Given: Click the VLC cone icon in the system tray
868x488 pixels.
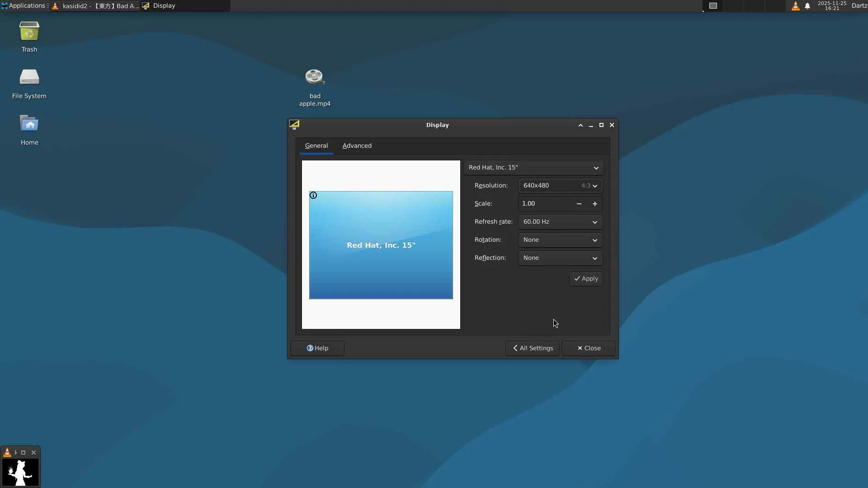Looking at the screenshot, I should click(795, 6).
